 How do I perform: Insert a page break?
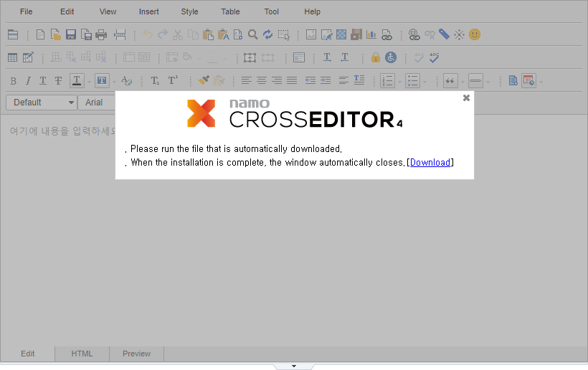coord(120,34)
